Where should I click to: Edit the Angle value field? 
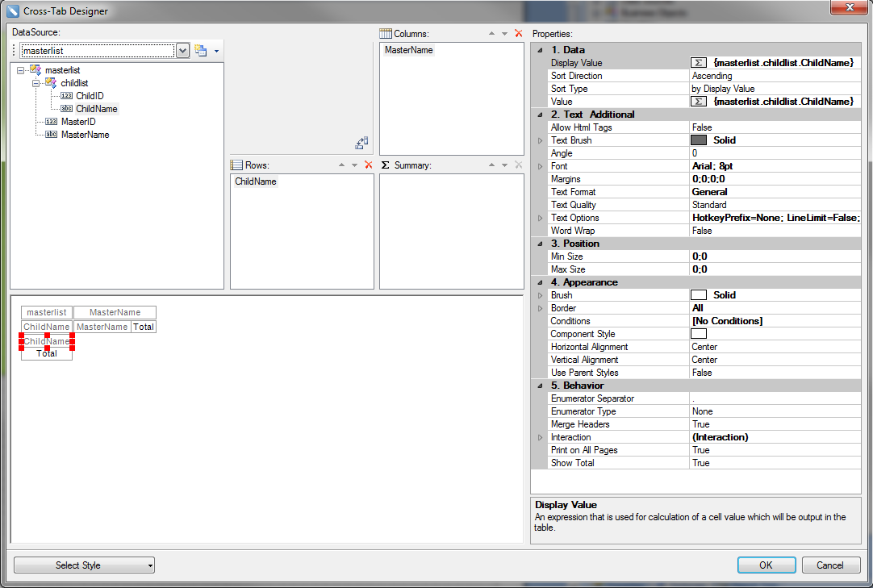[x=775, y=153]
